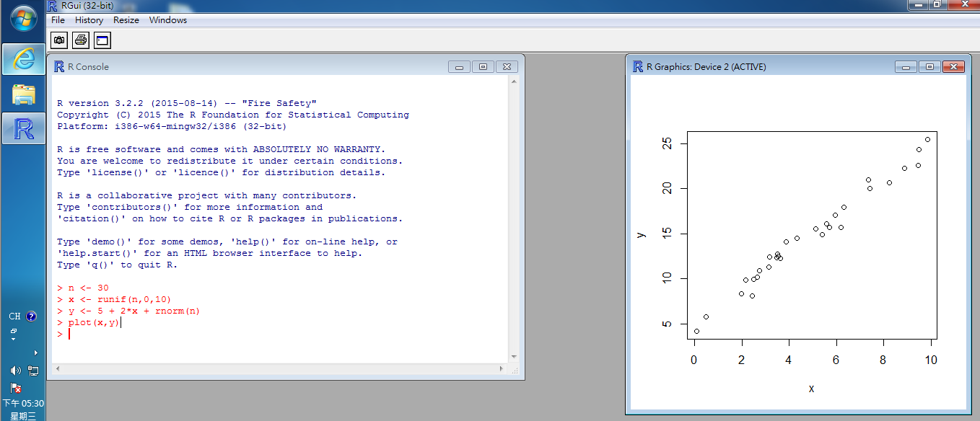
Task: Click the console line 'n <- 30'
Action: (83, 288)
